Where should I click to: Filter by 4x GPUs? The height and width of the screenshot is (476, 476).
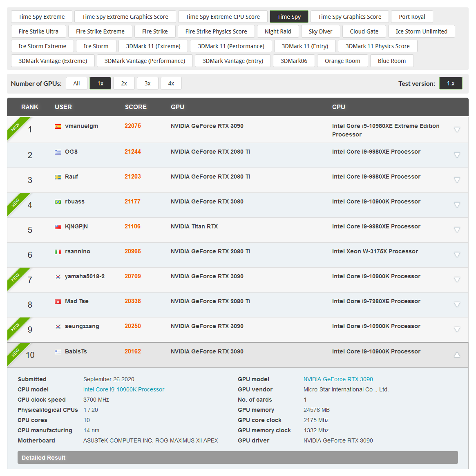pyautogui.click(x=171, y=83)
